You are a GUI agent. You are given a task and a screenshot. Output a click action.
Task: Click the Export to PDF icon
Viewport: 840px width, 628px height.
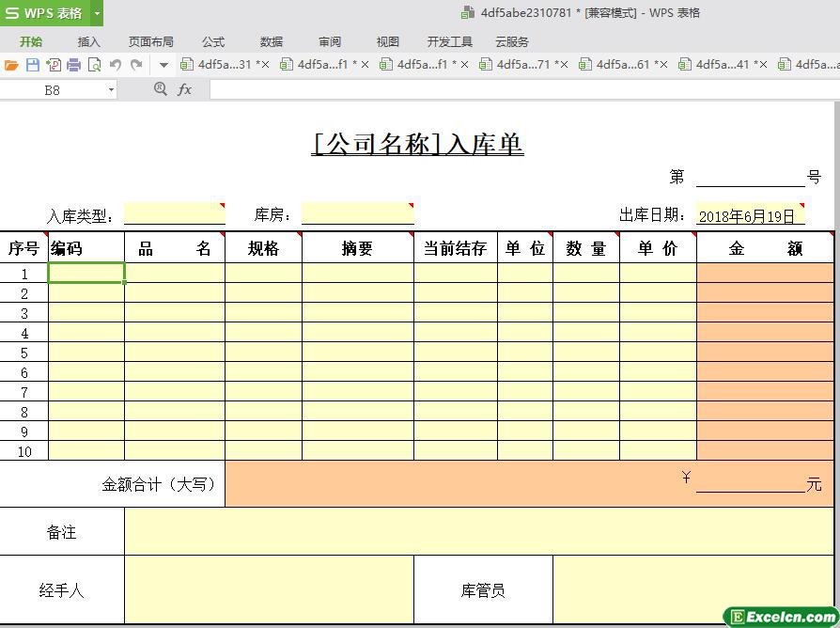(53, 65)
